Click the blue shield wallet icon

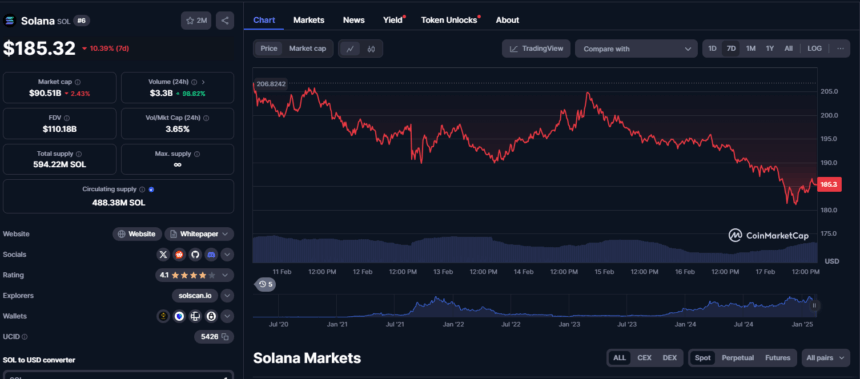(x=179, y=316)
